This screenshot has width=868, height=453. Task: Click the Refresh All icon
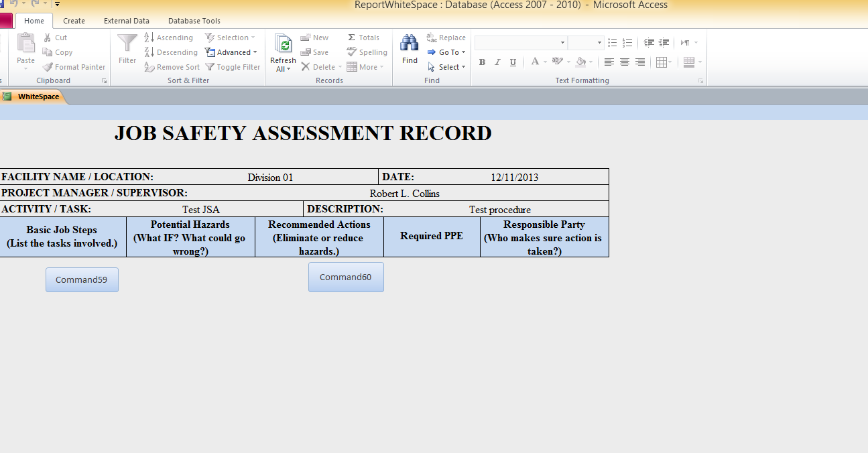283,44
